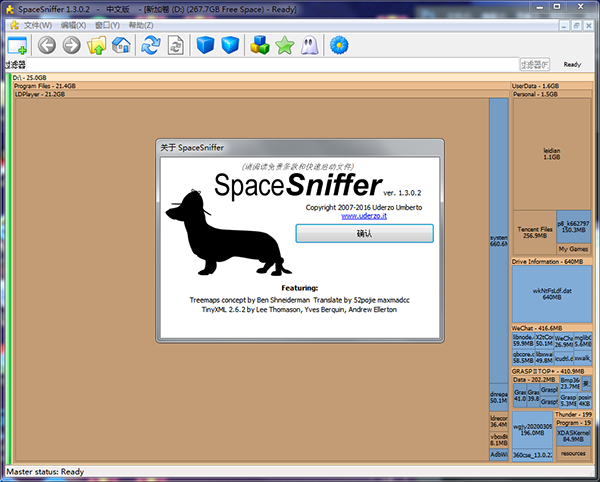The image size is (600, 482).
Task: Select the GRASP II TOP+ - 410.9MB header
Action: [552, 371]
